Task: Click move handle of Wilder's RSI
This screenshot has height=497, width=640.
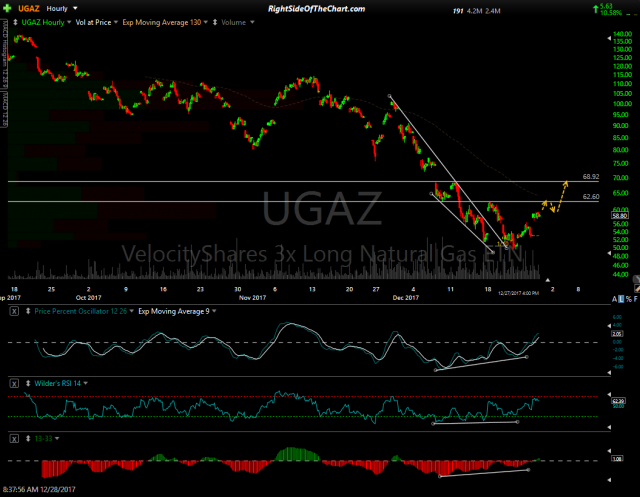Action: pyautogui.click(x=28, y=384)
